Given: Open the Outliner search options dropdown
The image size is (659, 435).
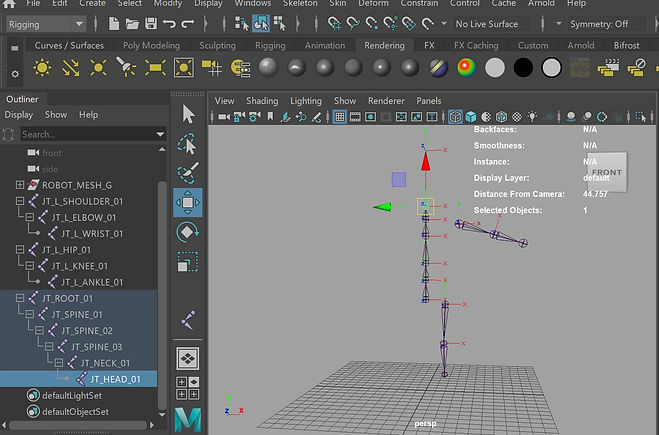Looking at the screenshot, I should (x=160, y=134).
